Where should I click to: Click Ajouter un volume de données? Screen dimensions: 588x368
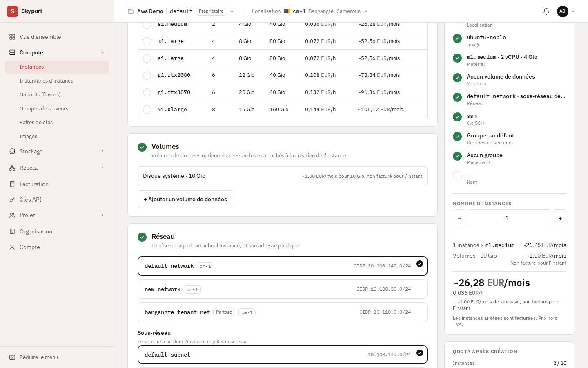(x=185, y=199)
